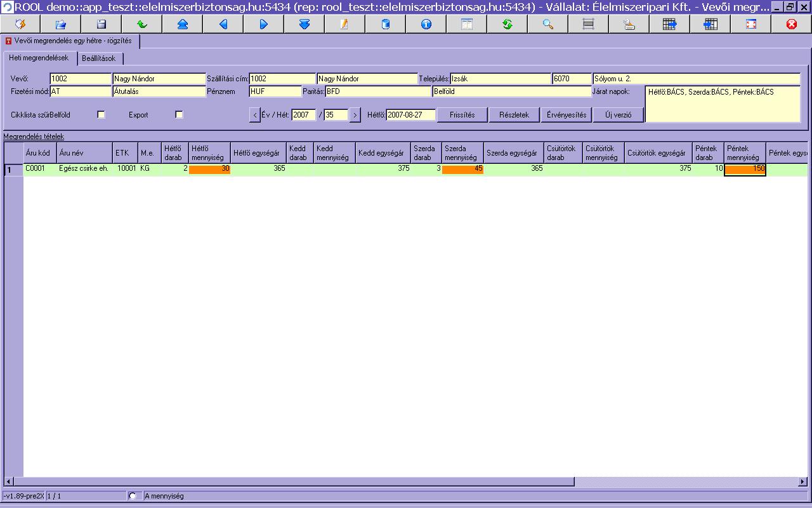The image size is (812, 508).
Task: Go to previous record with left arrow
Action: tap(223, 24)
